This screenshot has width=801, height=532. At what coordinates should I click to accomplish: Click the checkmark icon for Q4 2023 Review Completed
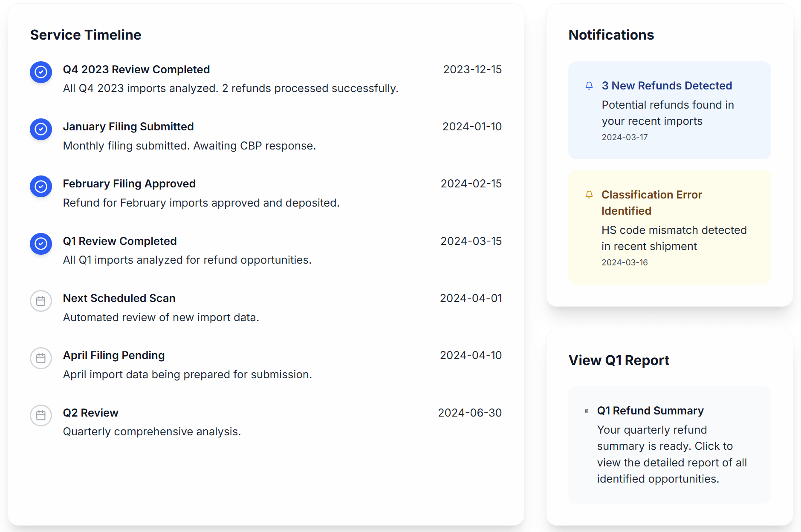point(40,72)
